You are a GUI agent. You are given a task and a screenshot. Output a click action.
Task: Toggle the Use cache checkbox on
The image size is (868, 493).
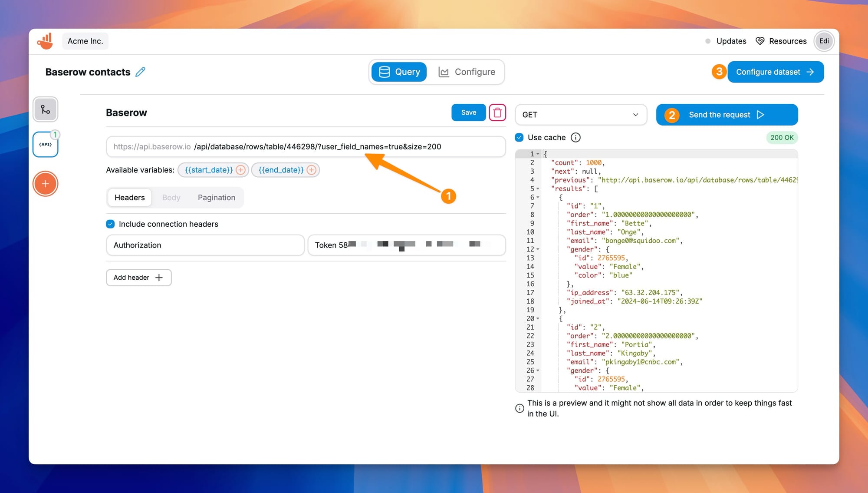(519, 137)
